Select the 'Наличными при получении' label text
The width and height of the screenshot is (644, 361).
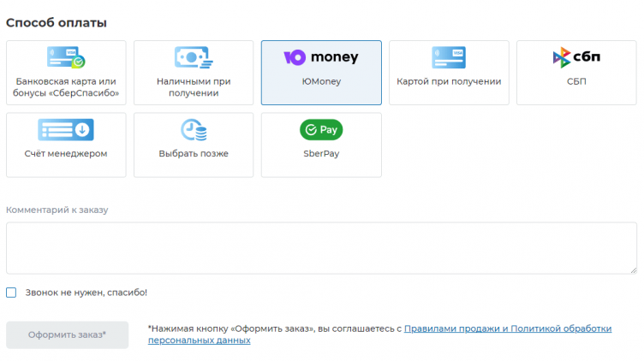pos(194,87)
